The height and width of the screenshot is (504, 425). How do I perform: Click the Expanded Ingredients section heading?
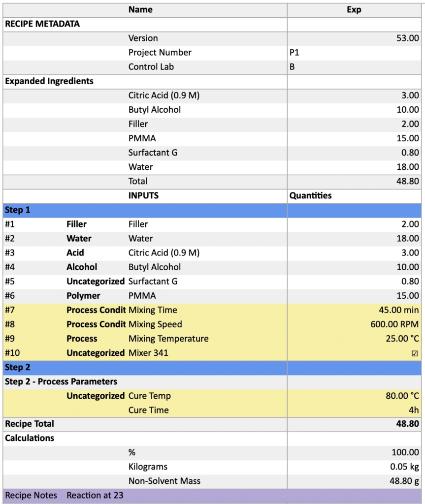[x=49, y=81]
